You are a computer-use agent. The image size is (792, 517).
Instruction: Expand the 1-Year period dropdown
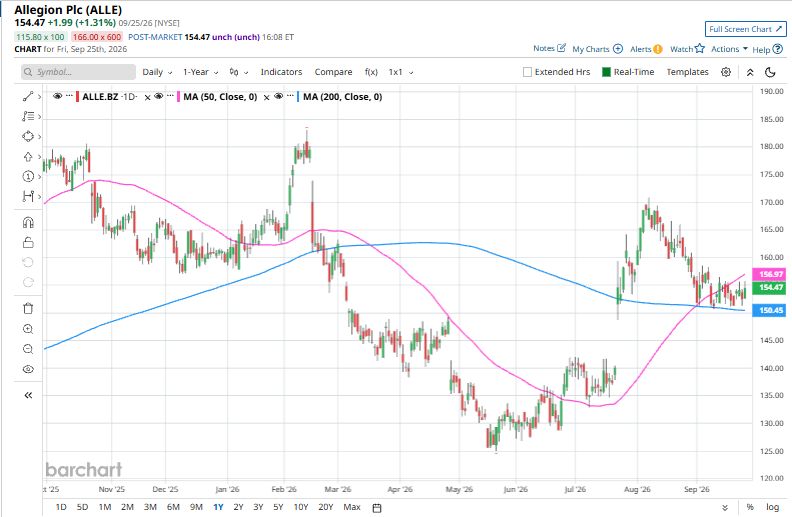pyautogui.click(x=201, y=72)
